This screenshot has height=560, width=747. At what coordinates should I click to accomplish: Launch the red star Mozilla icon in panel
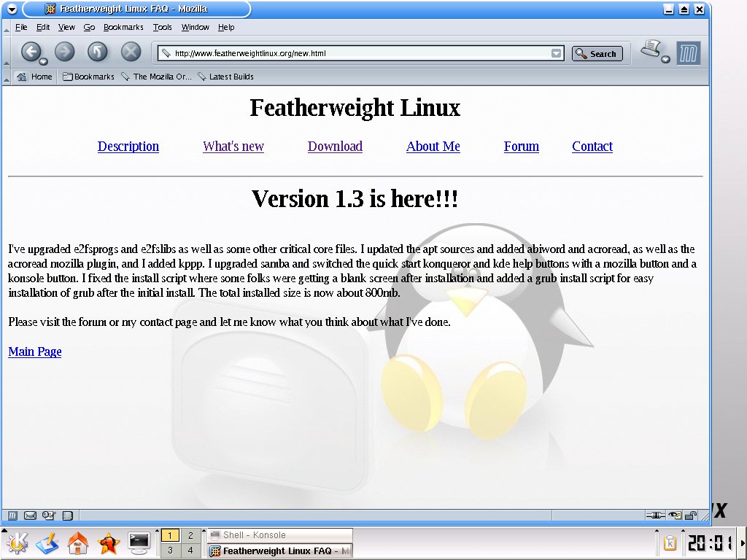[109, 542]
